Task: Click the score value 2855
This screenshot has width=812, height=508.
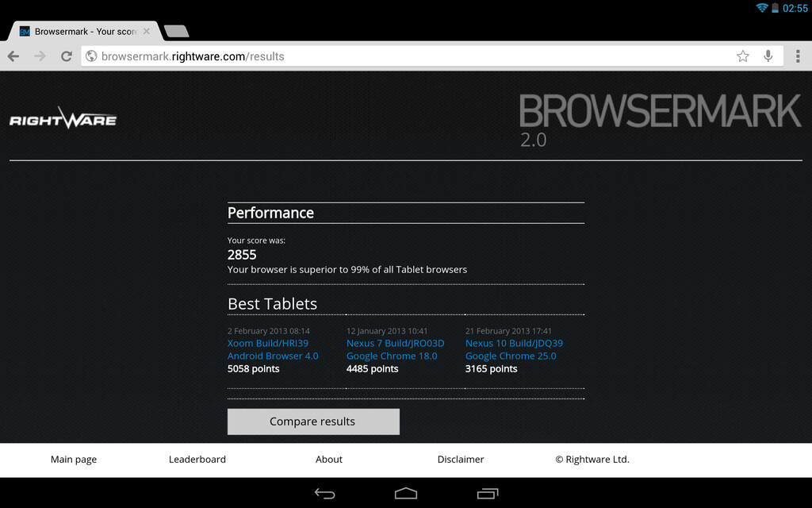Action: 242,255
